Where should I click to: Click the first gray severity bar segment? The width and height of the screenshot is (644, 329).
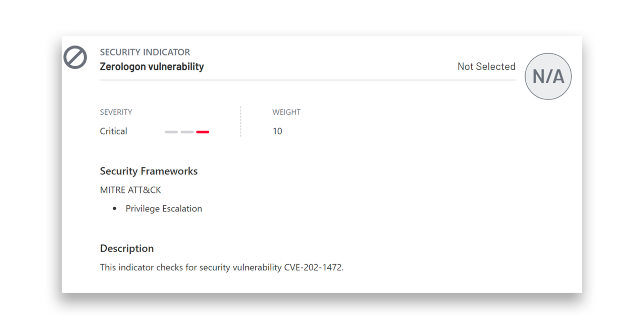(171, 132)
